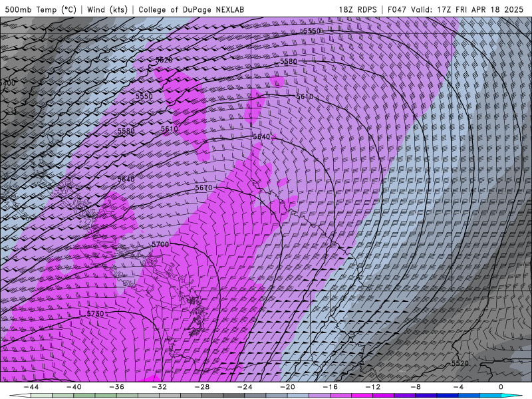
Task: Click the 5640 contour label beside the vertical border line
Action: (x=261, y=137)
